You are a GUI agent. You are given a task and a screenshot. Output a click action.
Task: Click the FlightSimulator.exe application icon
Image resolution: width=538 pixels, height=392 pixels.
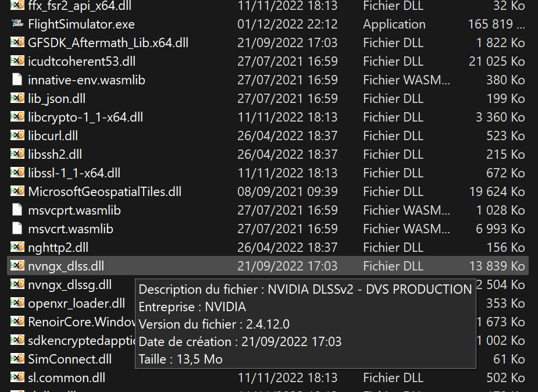17,24
